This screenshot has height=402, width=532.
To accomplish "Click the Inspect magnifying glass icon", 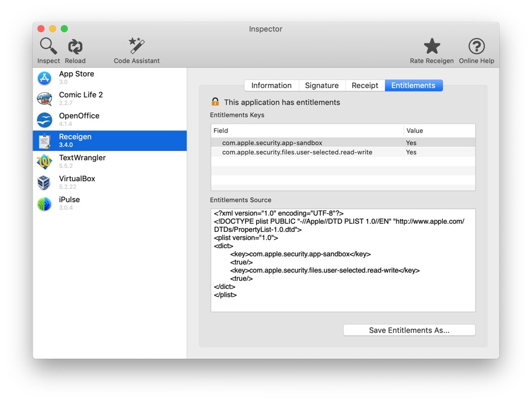I will [48, 46].
